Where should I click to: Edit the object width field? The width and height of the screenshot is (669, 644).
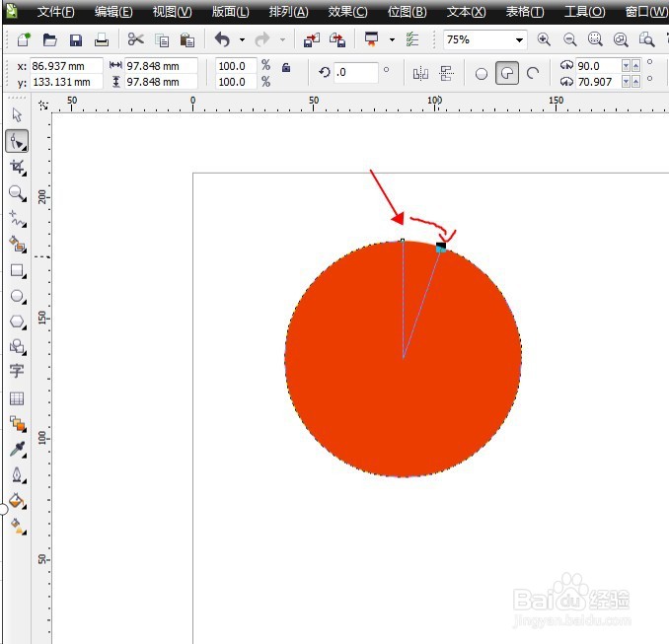(x=161, y=66)
